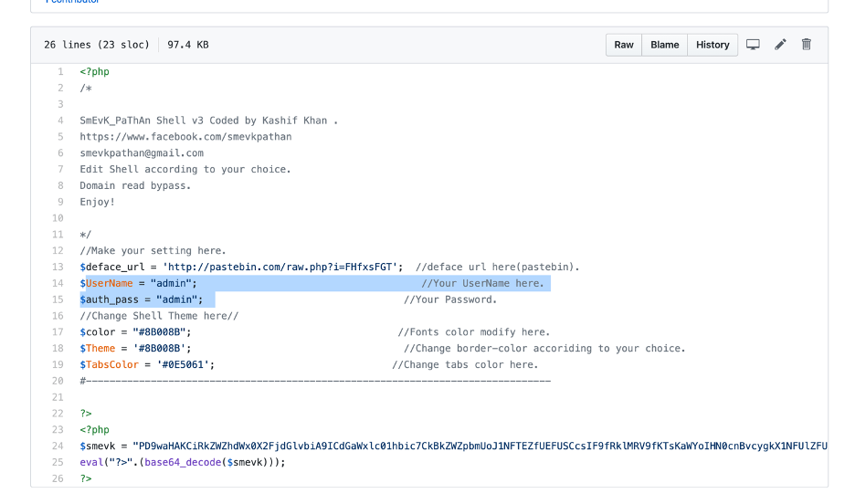Open the file in GitHub Desktop
This screenshot has width=855, height=504.
tap(753, 45)
